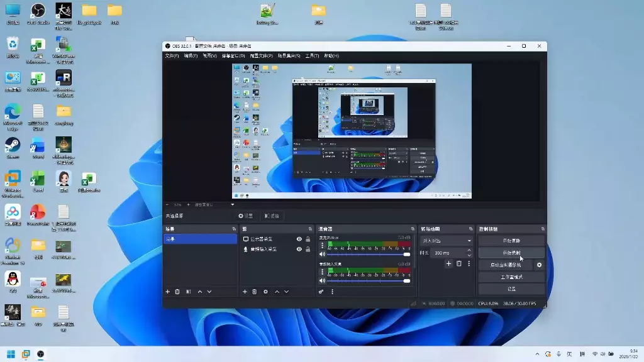Open Navicat Premium desktop shortcut
Viewport: 644px width, 362px height.
(x=13, y=251)
